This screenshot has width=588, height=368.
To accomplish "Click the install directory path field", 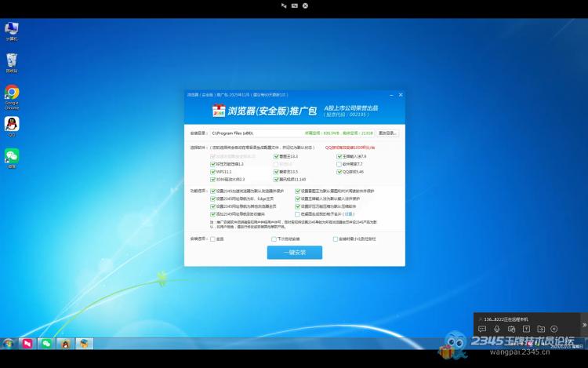I will pyautogui.click(x=251, y=133).
